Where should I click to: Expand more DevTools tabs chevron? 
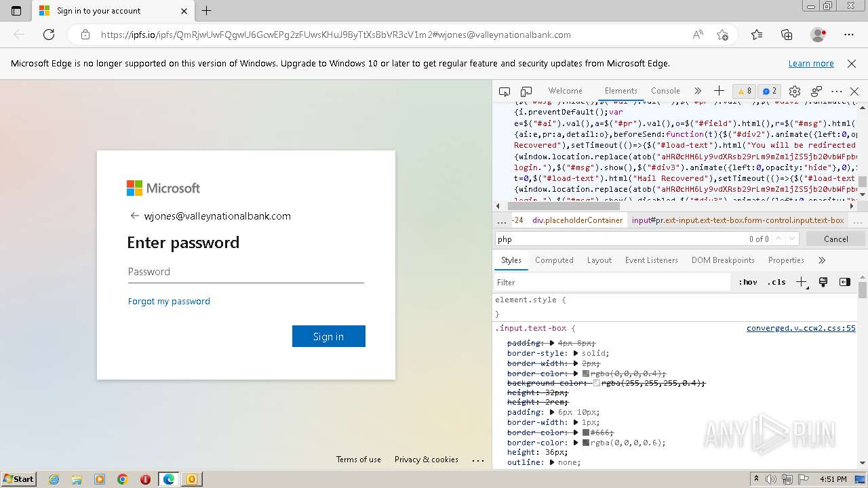coord(698,91)
